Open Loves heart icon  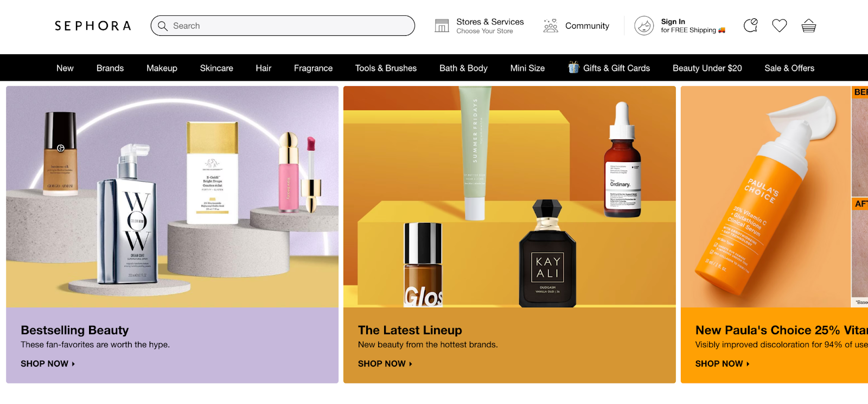[780, 25]
